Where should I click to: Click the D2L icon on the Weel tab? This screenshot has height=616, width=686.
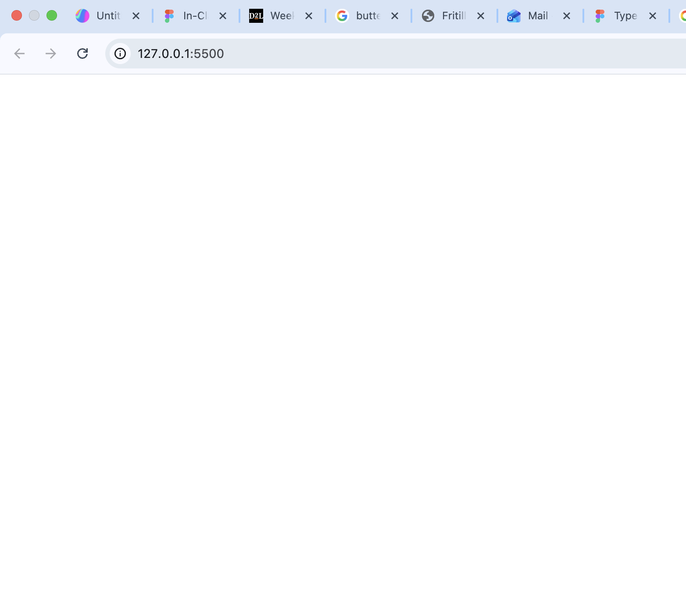[x=256, y=16]
